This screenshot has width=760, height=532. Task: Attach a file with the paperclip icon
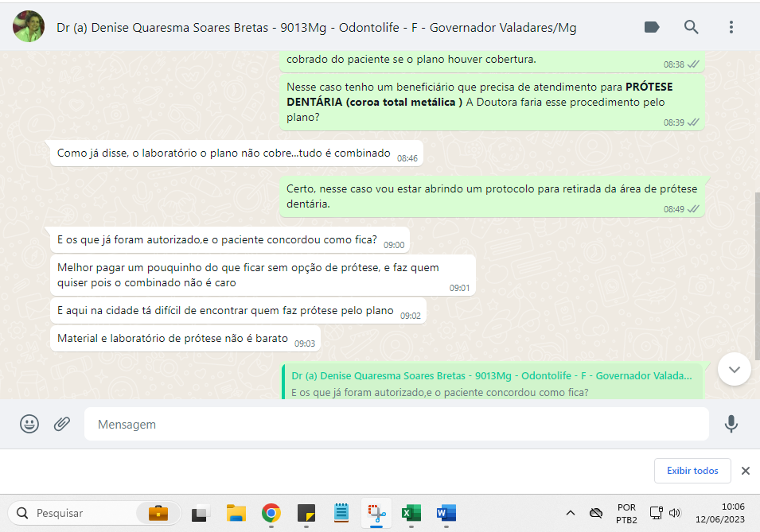(x=62, y=424)
